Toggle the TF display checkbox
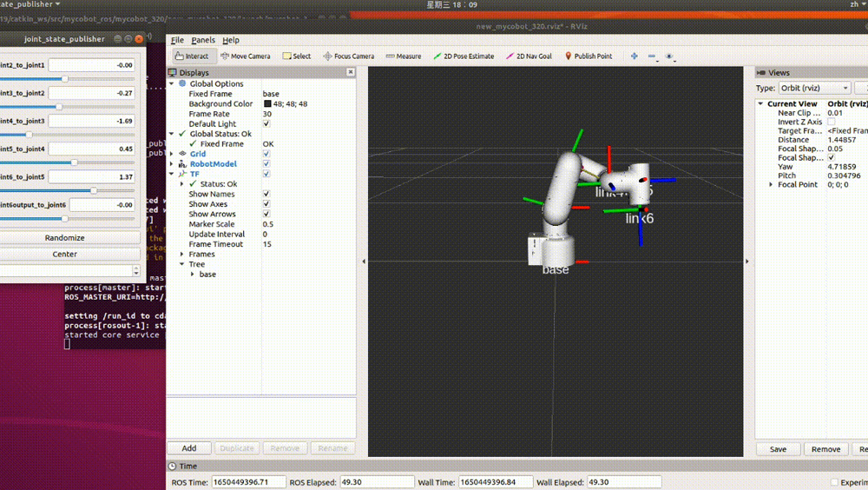This screenshot has width=868, height=490. [x=266, y=174]
